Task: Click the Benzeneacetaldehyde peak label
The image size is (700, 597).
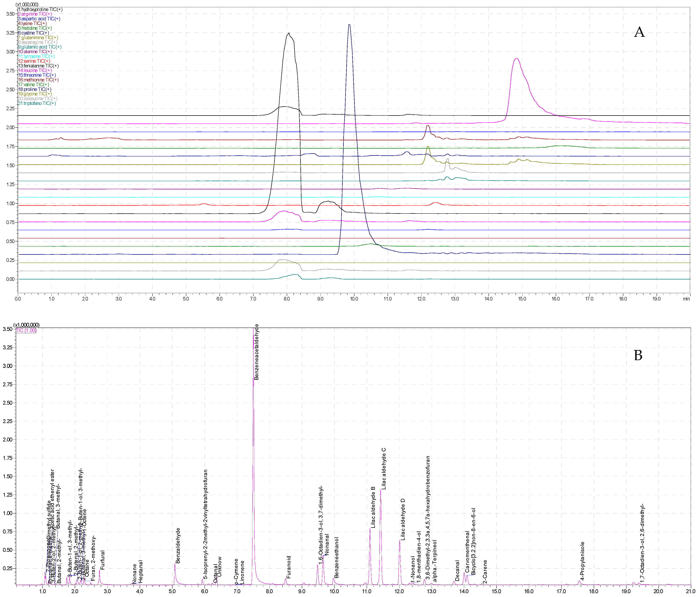Action: pyautogui.click(x=257, y=352)
